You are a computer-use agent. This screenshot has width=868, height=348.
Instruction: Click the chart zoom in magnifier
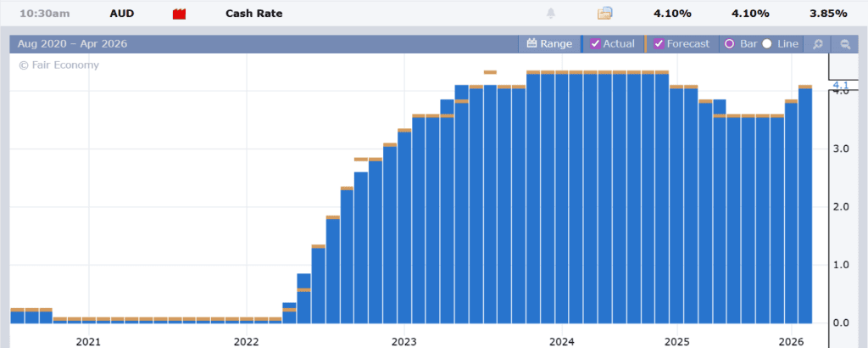click(817, 44)
